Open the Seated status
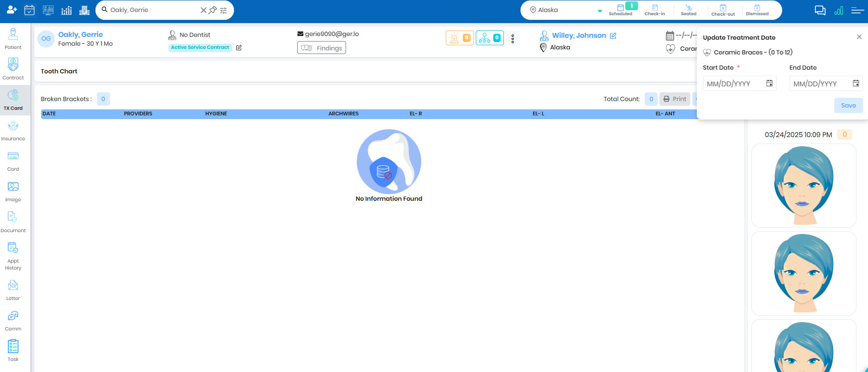 coord(688,10)
